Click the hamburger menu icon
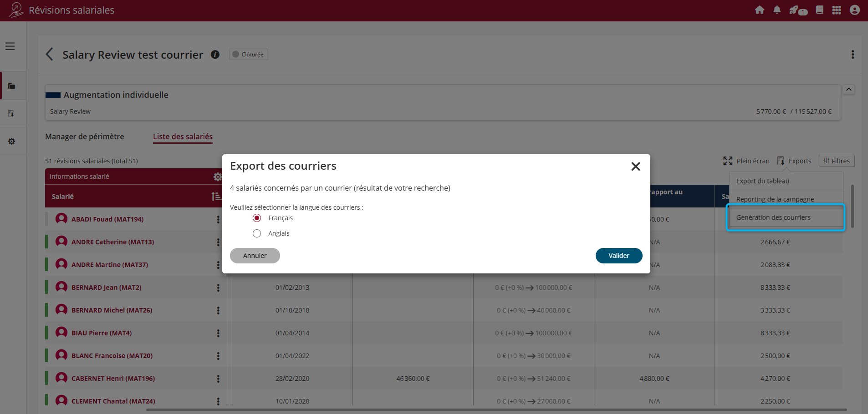Image resolution: width=868 pixels, height=414 pixels. click(10, 46)
